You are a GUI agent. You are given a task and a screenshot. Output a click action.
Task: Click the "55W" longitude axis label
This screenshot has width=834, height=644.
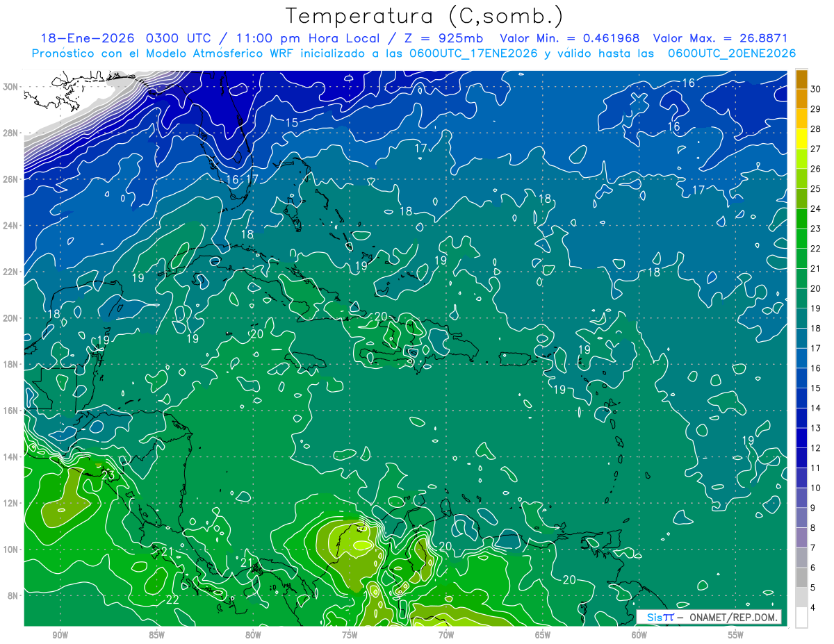[x=736, y=635]
